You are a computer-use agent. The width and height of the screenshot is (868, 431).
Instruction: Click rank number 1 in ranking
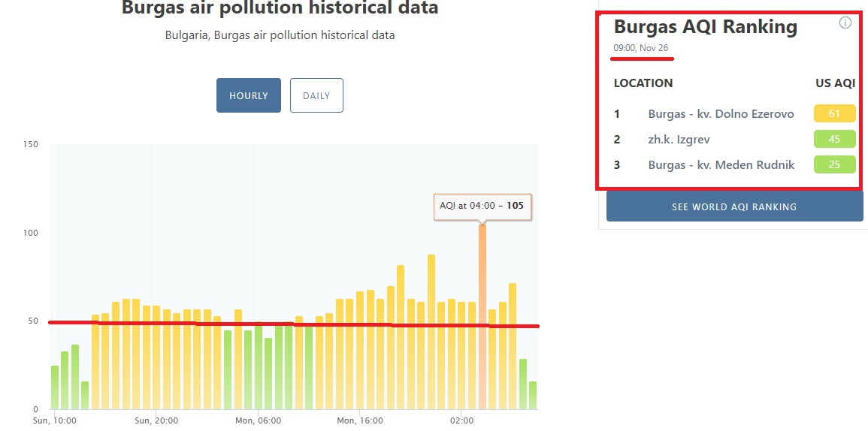click(x=617, y=114)
